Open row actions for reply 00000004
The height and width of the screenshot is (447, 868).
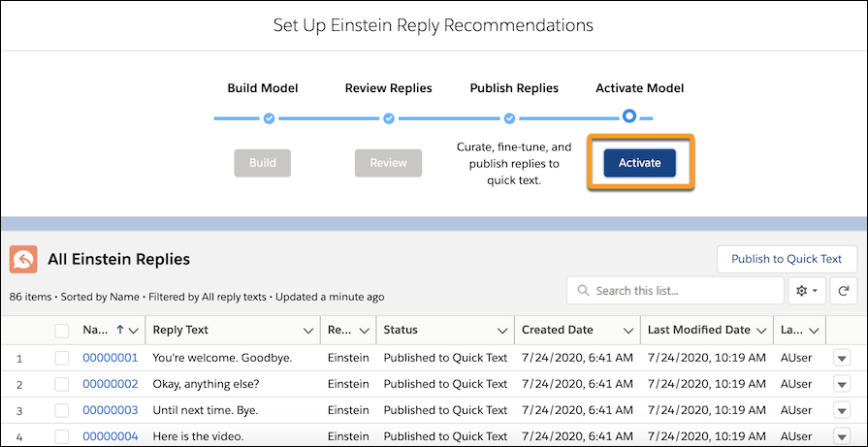[842, 436]
